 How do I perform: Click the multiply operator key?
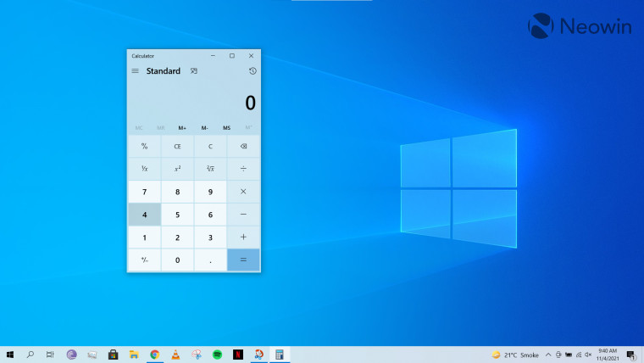pyautogui.click(x=243, y=192)
